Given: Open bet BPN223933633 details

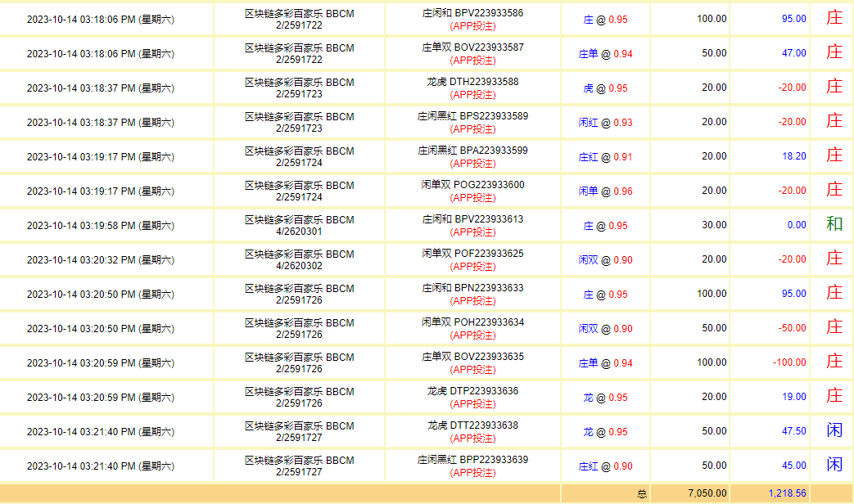Looking at the screenshot, I should [x=472, y=288].
